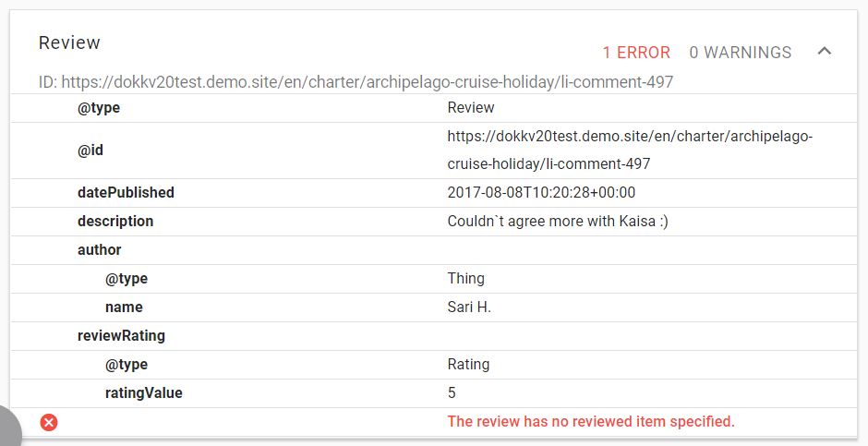Select the datePublished timestamp value

[x=541, y=193]
